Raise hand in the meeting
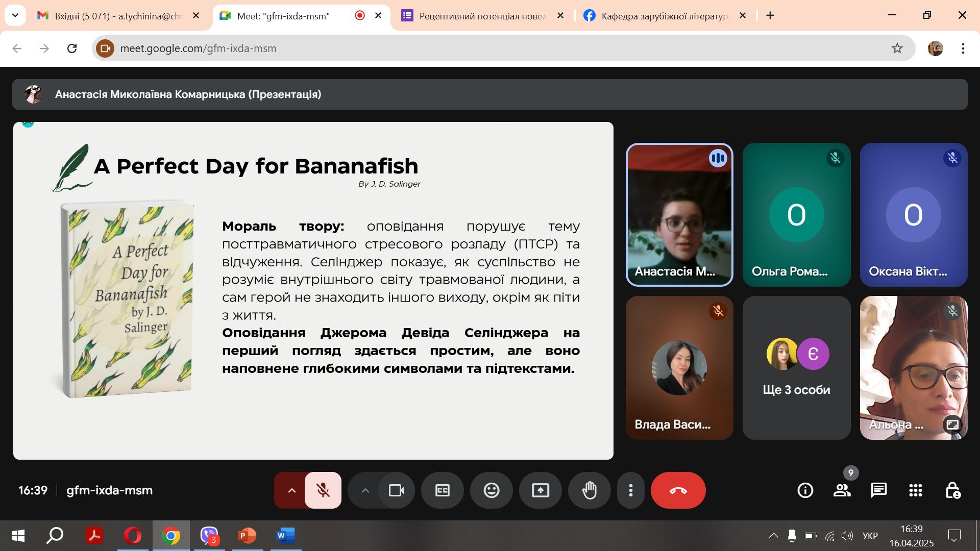 tap(590, 490)
